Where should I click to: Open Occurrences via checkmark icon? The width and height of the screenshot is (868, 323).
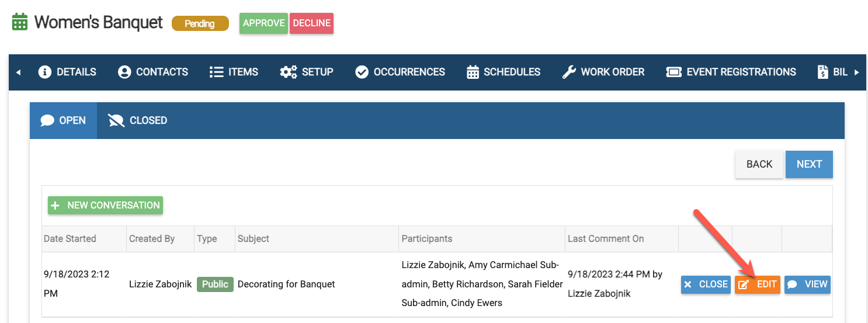(x=362, y=72)
